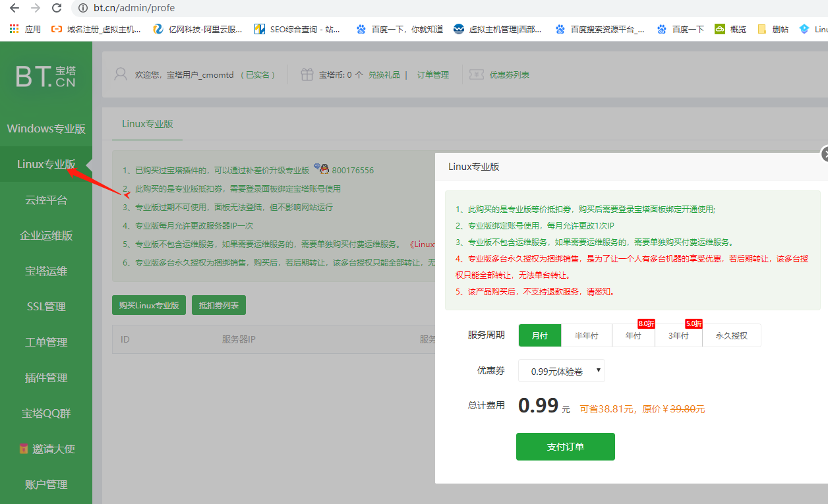Click the gift box icon beside 宝塔币

[307, 74]
